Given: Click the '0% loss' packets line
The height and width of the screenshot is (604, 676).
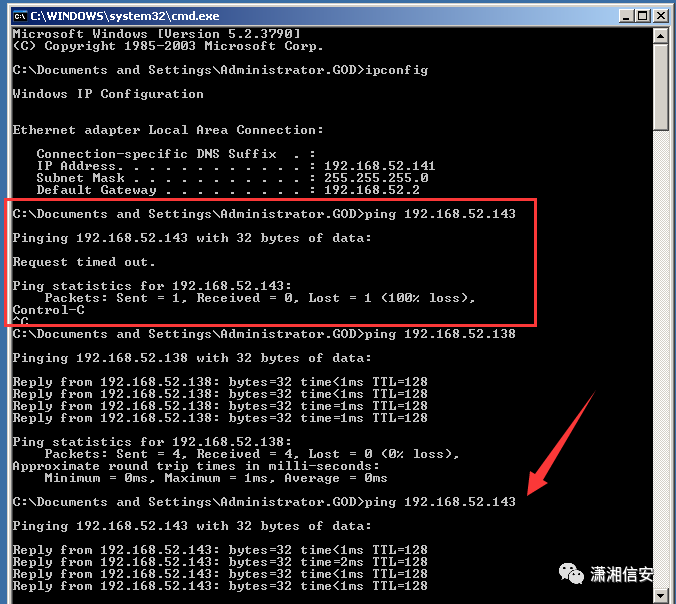Looking at the screenshot, I should coord(252,454).
